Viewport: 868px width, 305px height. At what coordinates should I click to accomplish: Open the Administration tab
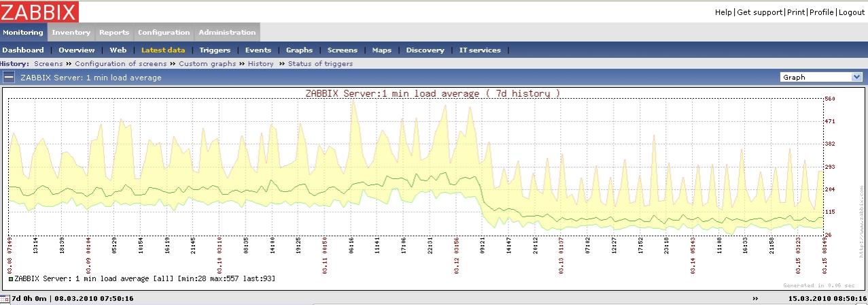pos(227,33)
